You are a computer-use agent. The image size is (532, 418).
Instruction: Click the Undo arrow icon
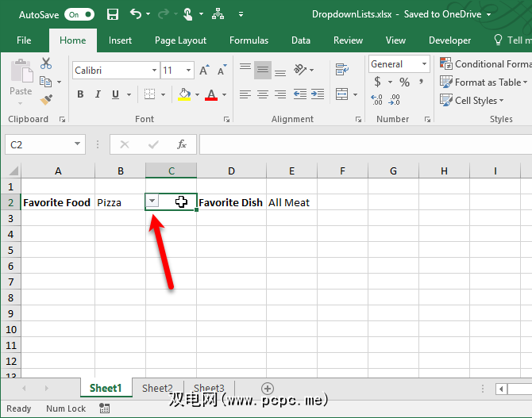coord(136,14)
